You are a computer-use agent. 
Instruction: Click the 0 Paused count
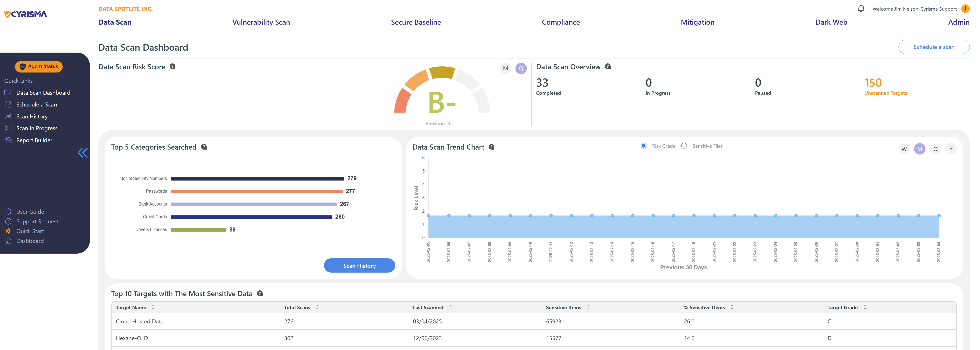pyautogui.click(x=763, y=87)
